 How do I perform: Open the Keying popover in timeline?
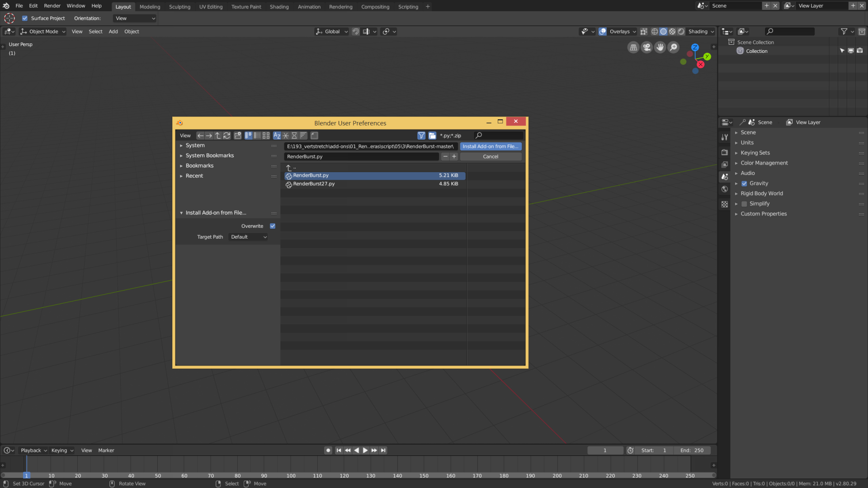click(62, 450)
